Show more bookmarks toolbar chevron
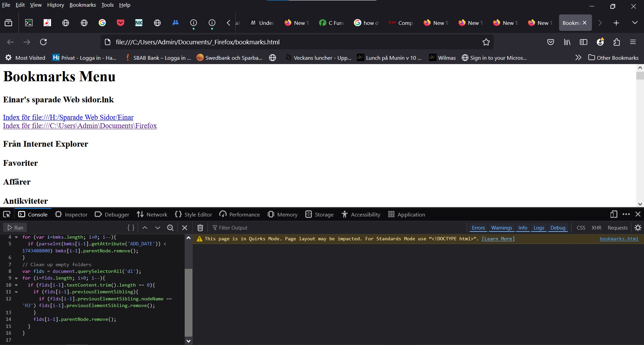 click(578, 58)
